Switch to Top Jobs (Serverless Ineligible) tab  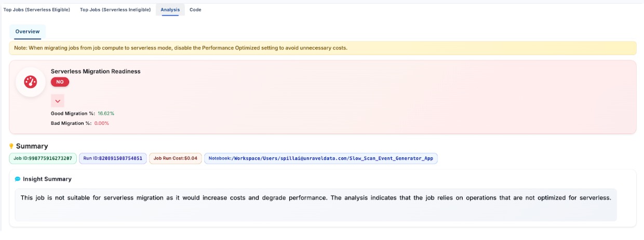(x=115, y=10)
